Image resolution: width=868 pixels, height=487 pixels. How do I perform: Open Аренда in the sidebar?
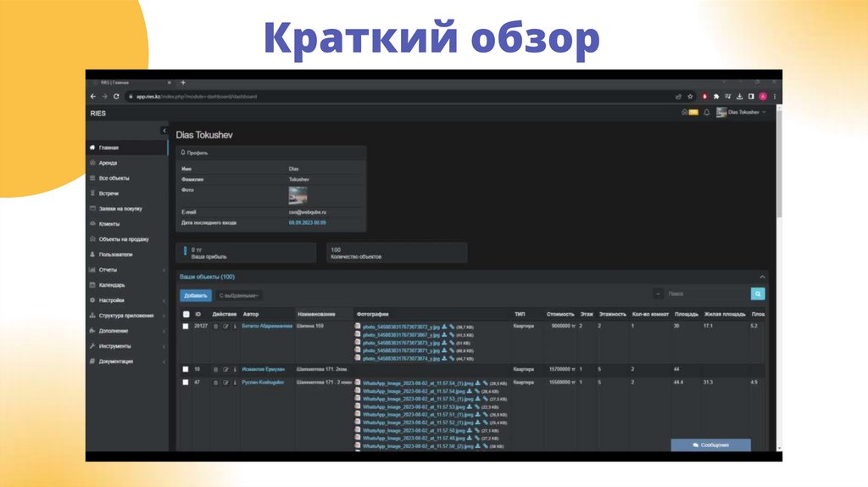tap(127, 163)
